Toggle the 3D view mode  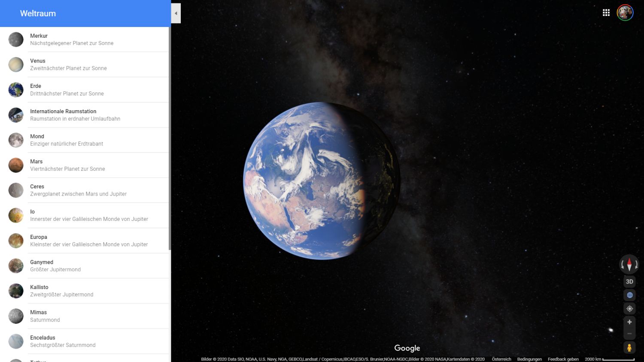click(x=629, y=282)
